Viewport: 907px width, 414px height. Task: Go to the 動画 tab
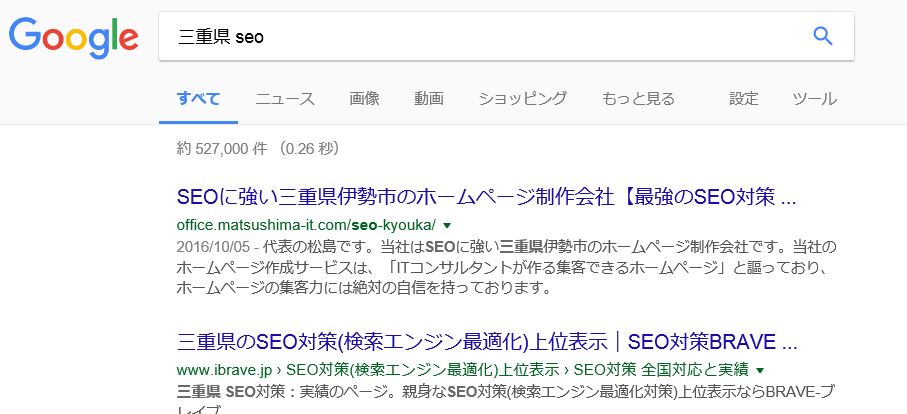coord(428,99)
